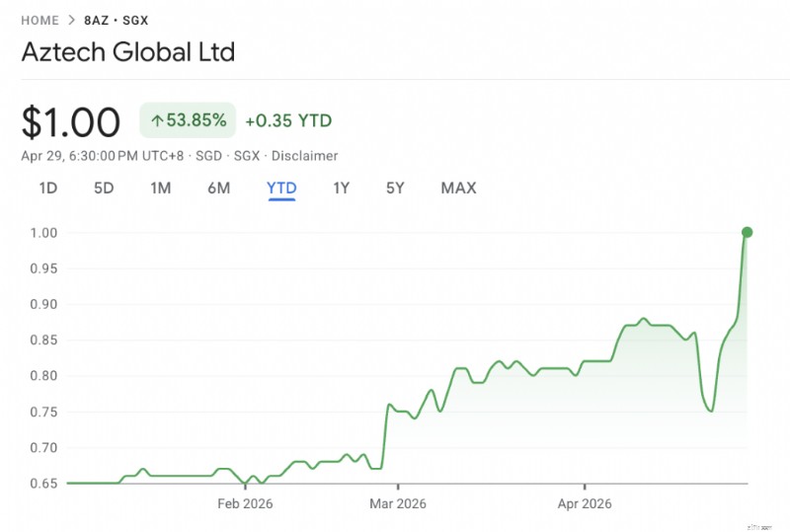Show the 1Y chart range
This screenshot has height=532, width=790.
(341, 188)
